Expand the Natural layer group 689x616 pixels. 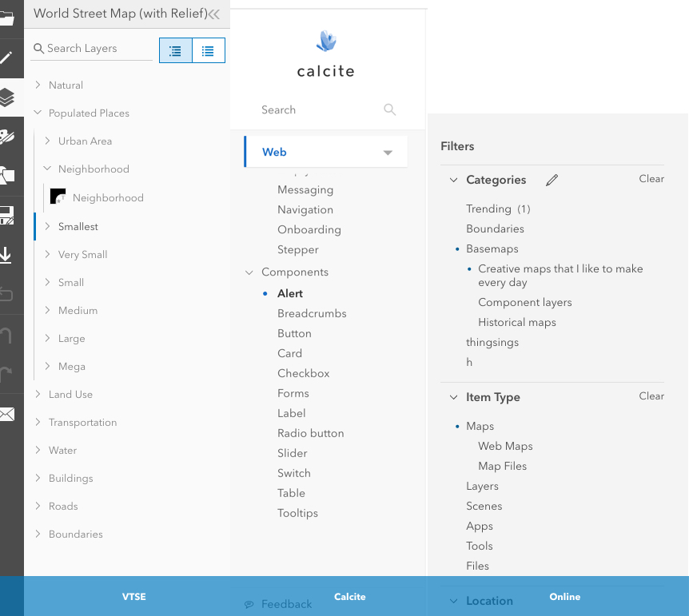pyautogui.click(x=38, y=85)
